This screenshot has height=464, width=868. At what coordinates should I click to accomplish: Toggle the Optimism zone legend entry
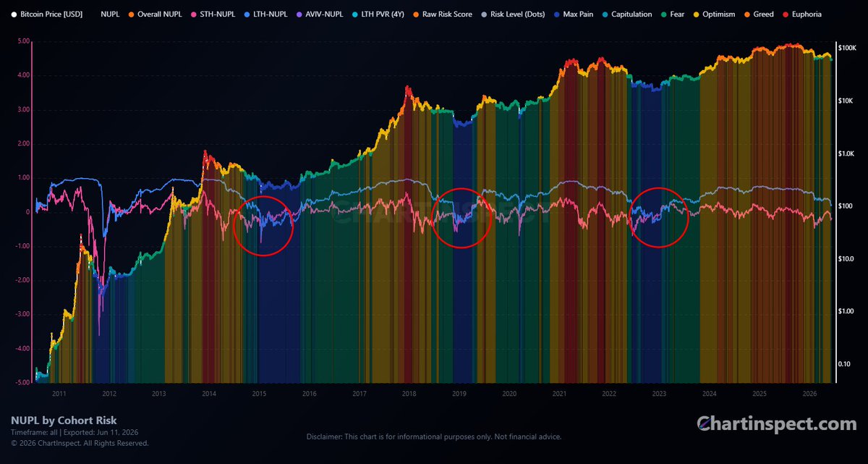715,14
